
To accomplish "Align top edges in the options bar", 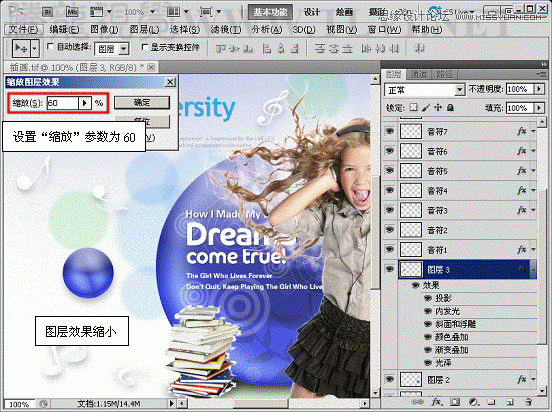I will [x=221, y=49].
